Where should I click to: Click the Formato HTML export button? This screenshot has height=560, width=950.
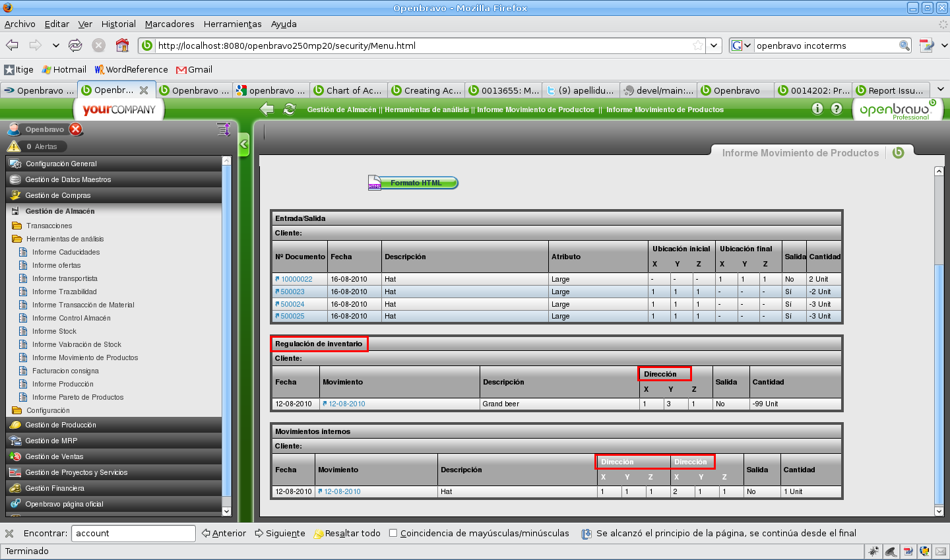(x=414, y=183)
